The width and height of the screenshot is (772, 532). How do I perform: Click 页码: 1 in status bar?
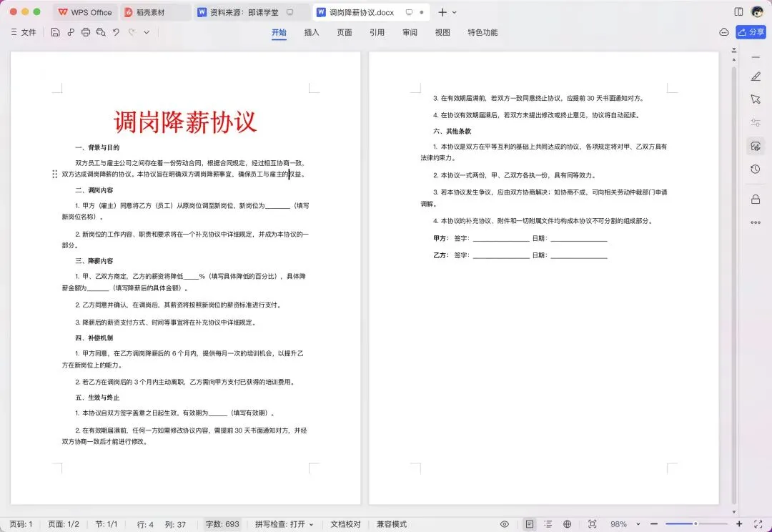click(x=21, y=524)
